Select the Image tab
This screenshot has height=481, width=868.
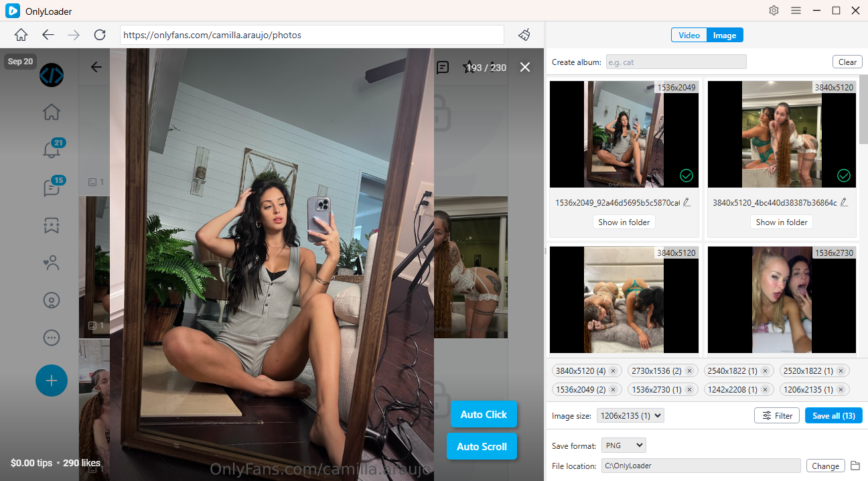pos(725,36)
